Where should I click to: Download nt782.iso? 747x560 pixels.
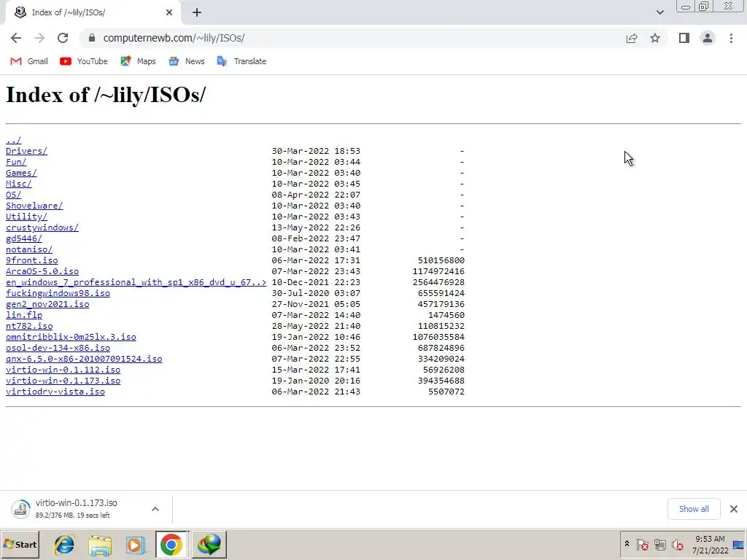click(29, 326)
